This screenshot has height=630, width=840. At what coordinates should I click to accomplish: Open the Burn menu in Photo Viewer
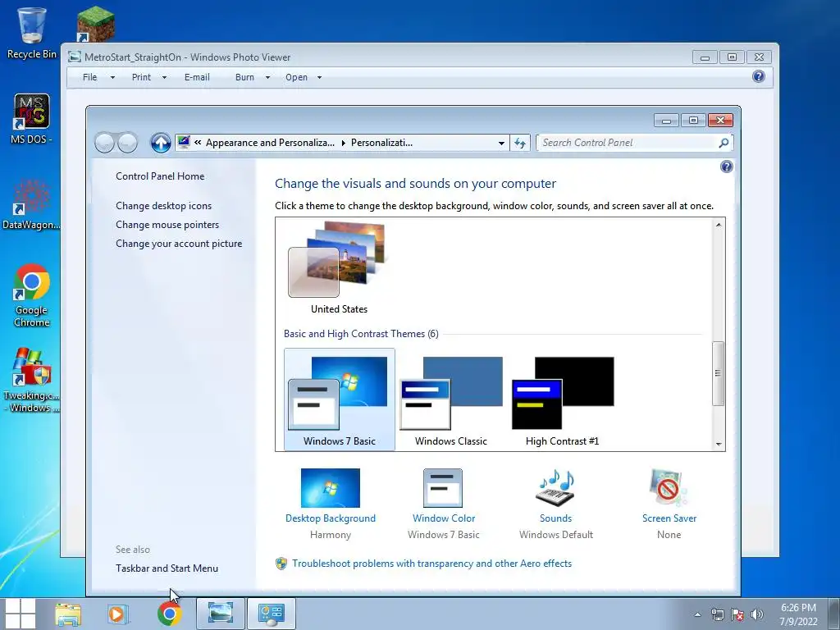244,77
